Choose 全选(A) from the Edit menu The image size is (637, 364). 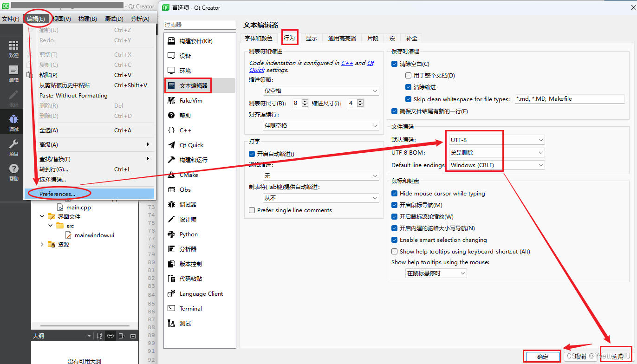pyautogui.click(x=89, y=130)
